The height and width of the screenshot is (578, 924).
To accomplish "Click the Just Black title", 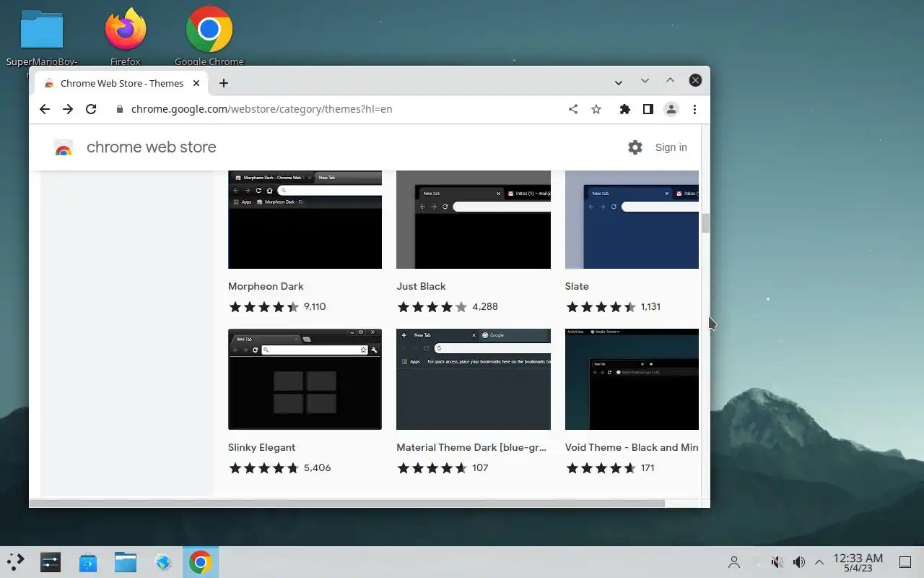I will click(x=421, y=286).
